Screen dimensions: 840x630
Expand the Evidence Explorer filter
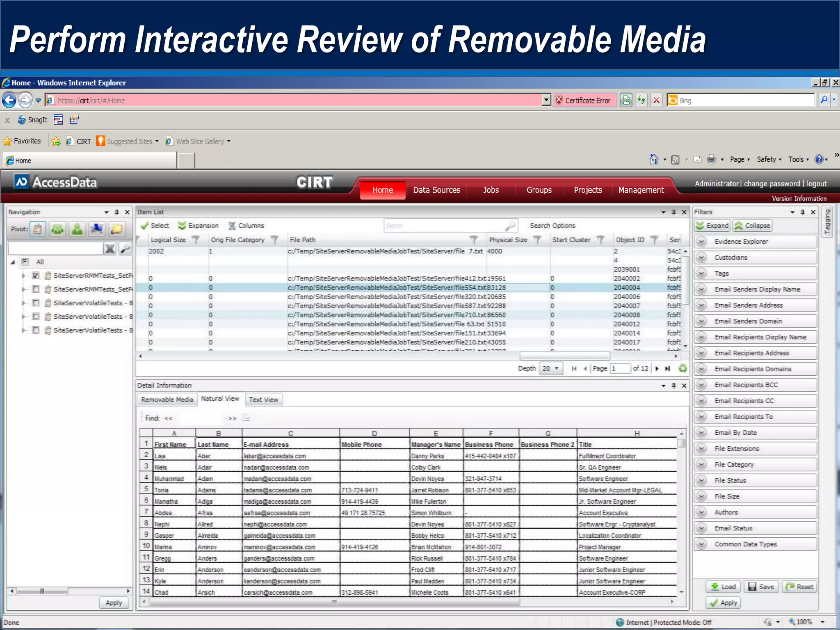point(702,242)
